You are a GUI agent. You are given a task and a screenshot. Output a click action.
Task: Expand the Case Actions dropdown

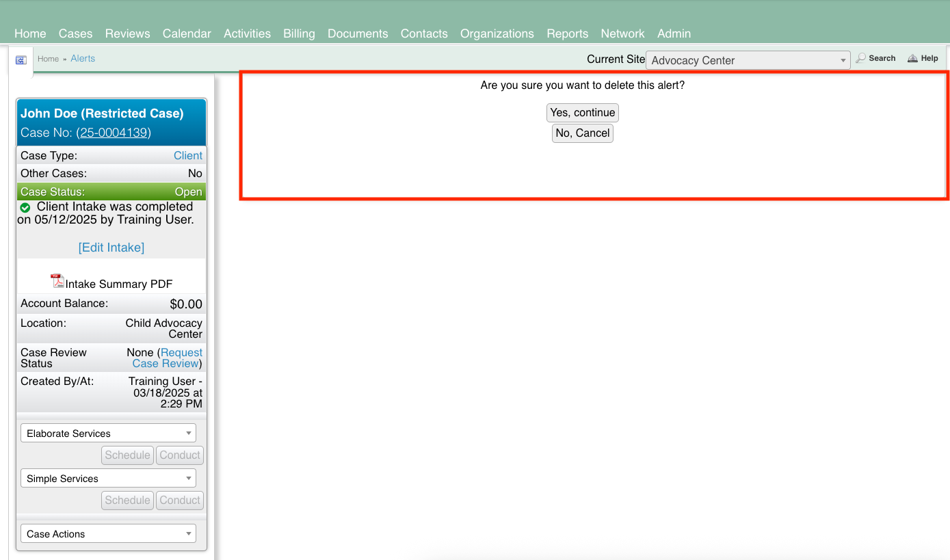(109, 534)
